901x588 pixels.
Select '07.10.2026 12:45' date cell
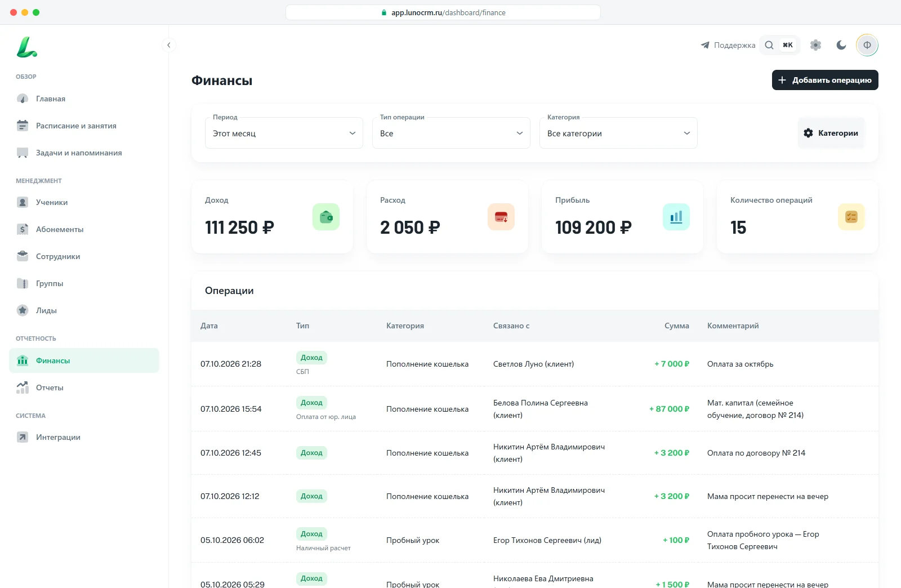pos(231,453)
